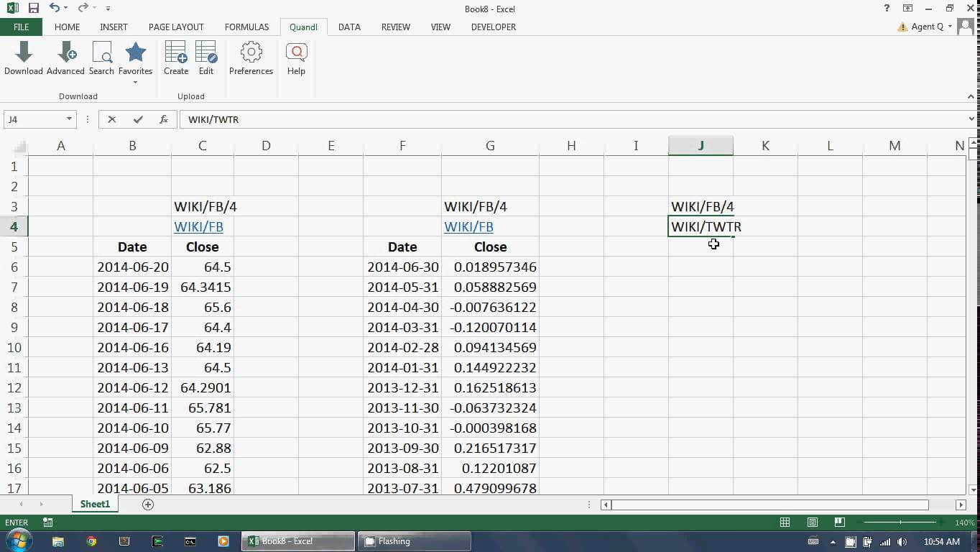The width and height of the screenshot is (980, 552).
Task: Switch to Page Layout view in status bar
Action: [812, 523]
